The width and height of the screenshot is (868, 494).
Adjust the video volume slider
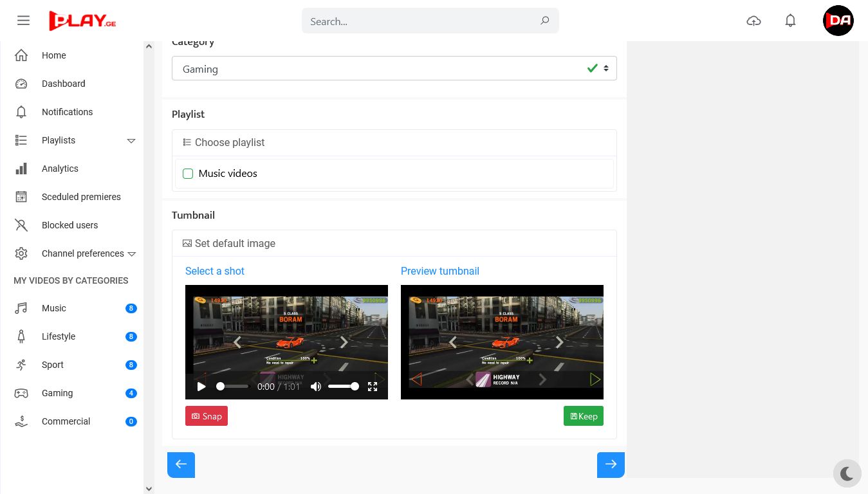tap(344, 387)
